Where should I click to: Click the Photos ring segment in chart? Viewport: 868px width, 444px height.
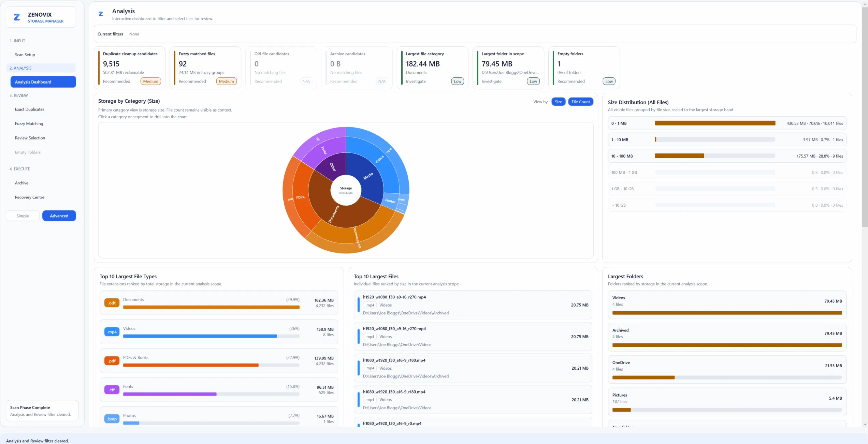coord(390,201)
